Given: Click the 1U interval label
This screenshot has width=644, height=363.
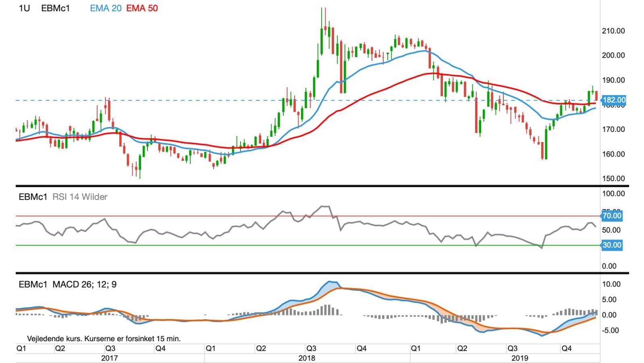Looking at the screenshot, I should click(24, 8).
